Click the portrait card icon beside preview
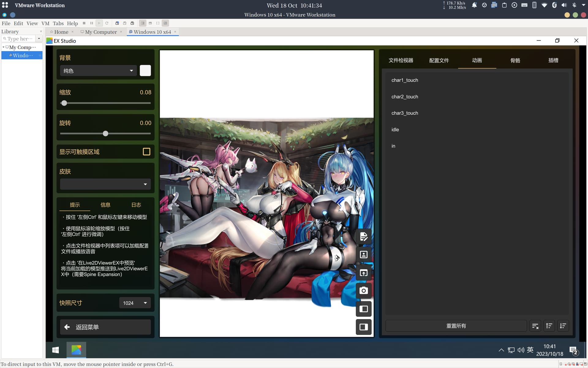 click(x=364, y=255)
